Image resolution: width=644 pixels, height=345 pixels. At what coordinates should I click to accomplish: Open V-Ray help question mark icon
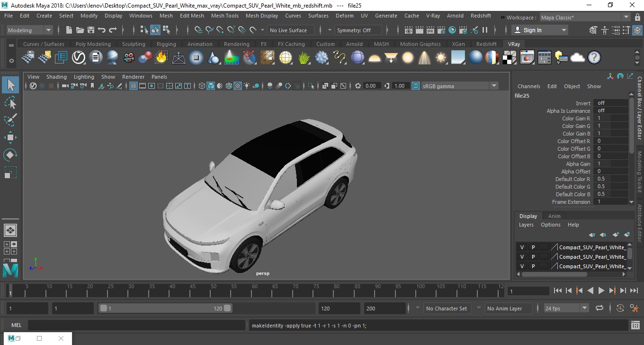click(x=594, y=58)
